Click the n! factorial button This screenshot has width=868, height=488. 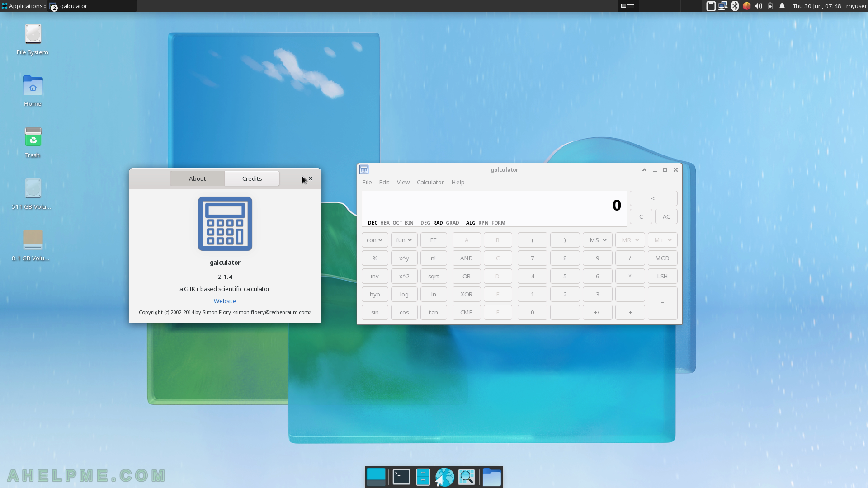click(434, 258)
